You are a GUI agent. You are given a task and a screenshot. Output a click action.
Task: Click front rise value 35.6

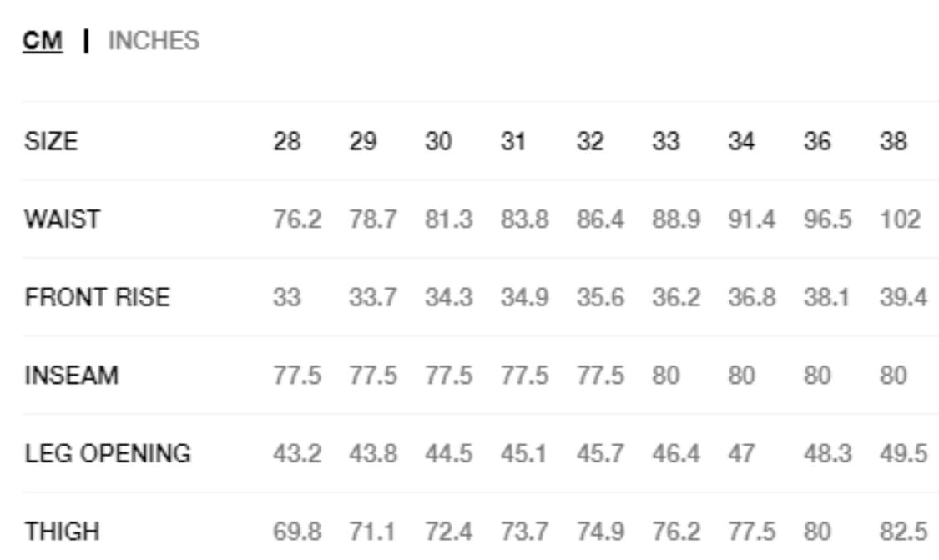point(600,297)
